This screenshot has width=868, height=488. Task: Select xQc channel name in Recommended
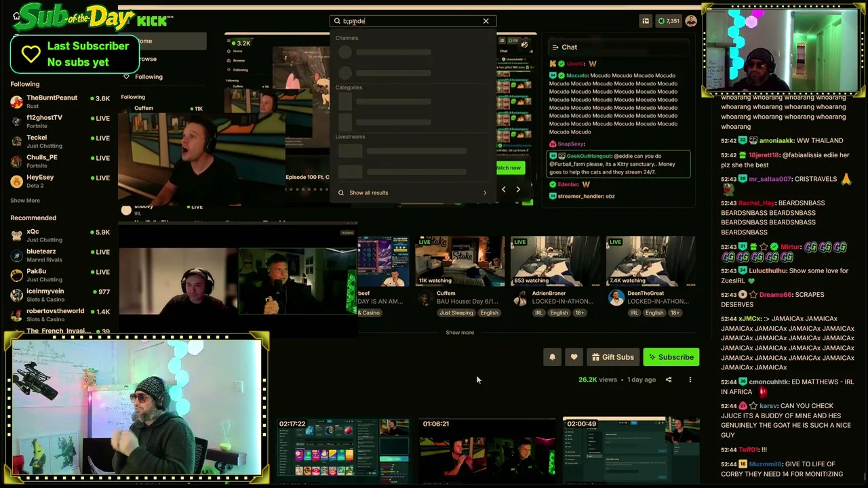tap(33, 232)
